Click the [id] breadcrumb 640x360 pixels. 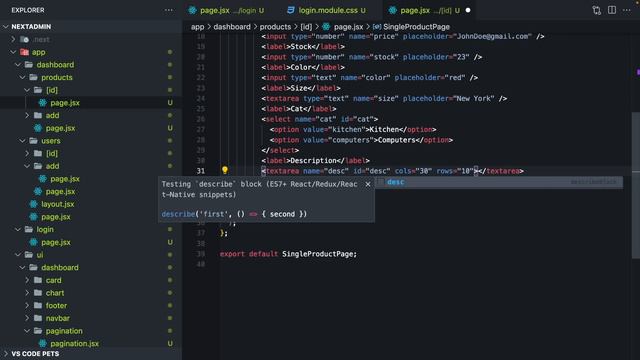306,27
